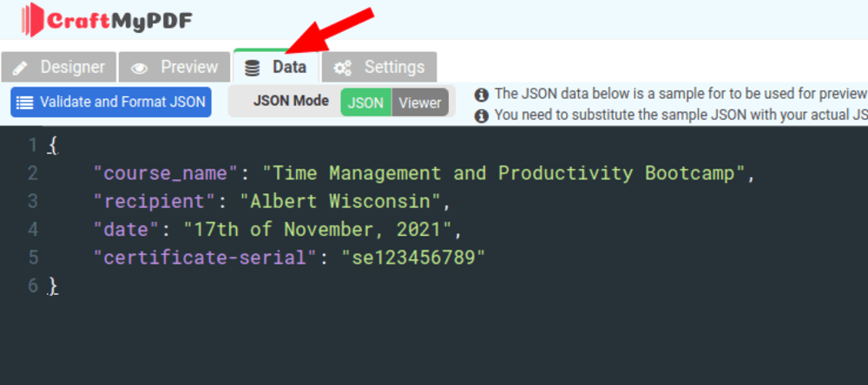Image resolution: width=868 pixels, height=385 pixels.
Task: Click the date value in the editor
Action: tap(318, 230)
